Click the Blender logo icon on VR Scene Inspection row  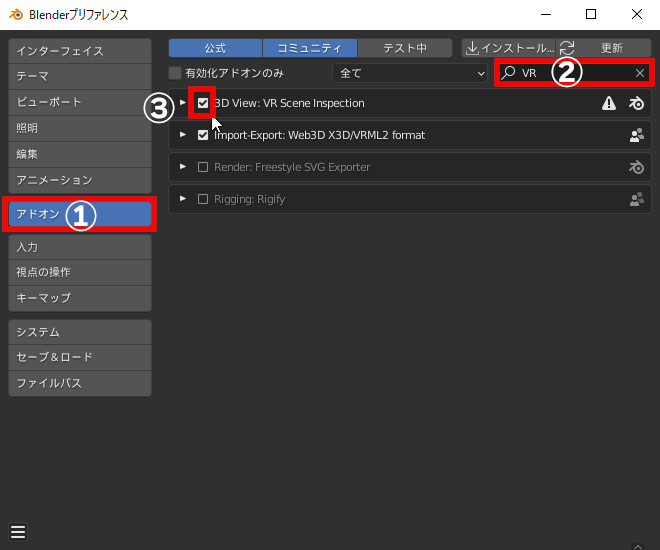coord(636,103)
